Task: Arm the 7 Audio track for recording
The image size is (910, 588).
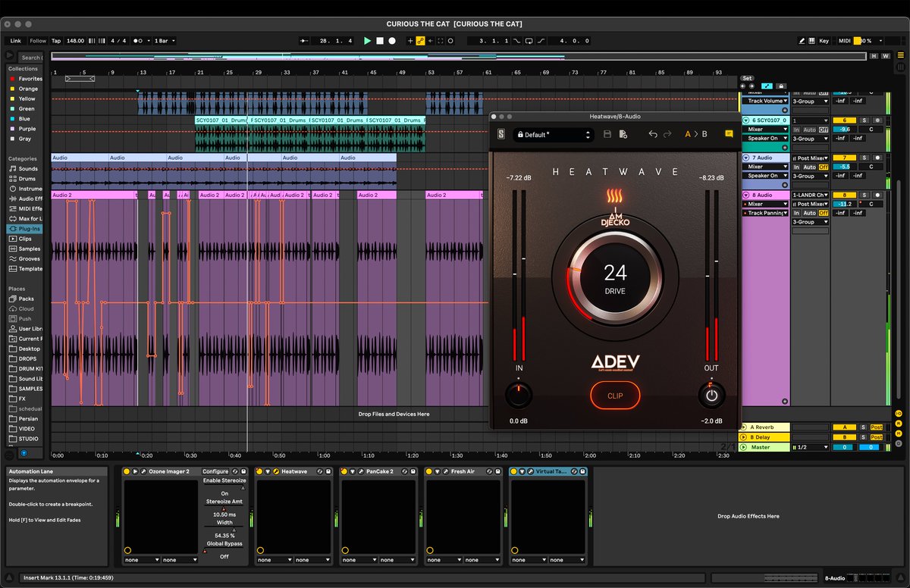Action: (x=877, y=158)
